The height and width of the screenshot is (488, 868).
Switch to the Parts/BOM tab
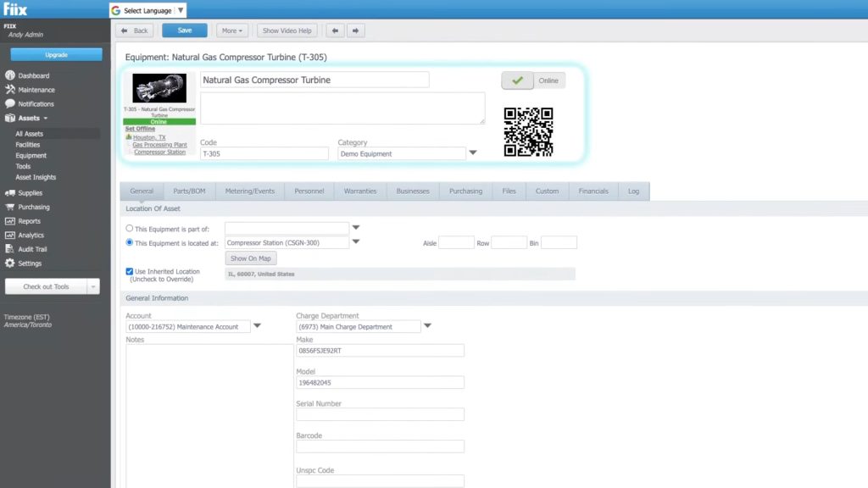(x=189, y=191)
